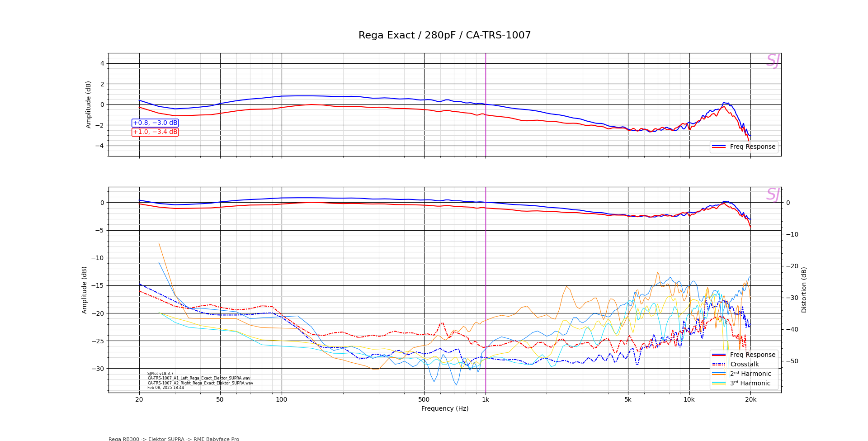
Task: Click the "SJPlot v18.3.7" version text
Action: click(160, 374)
